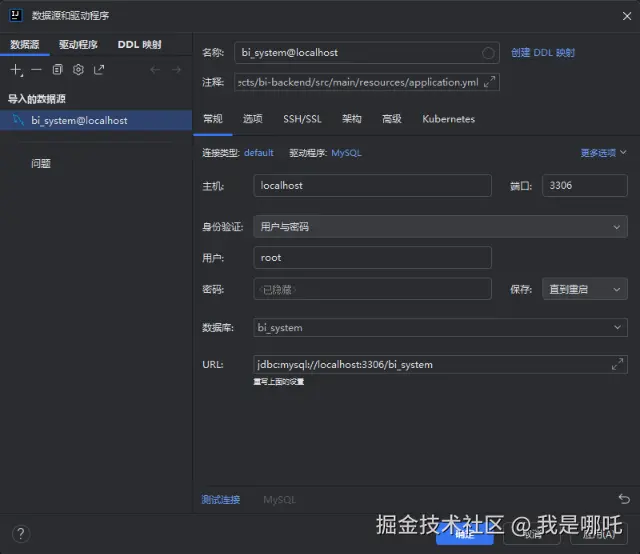Click the 问题 item in left panel
Image resolution: width=640 pixels, height=554 pixels.
(x=41, y=163)
